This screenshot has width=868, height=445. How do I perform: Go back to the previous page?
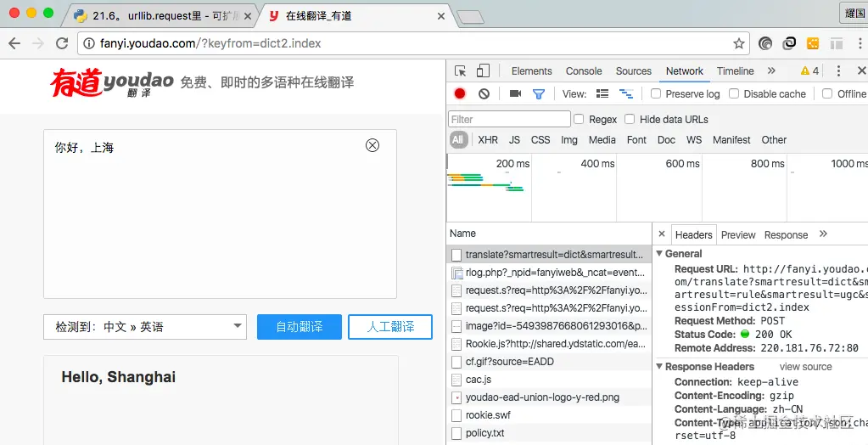pos(14,43)
